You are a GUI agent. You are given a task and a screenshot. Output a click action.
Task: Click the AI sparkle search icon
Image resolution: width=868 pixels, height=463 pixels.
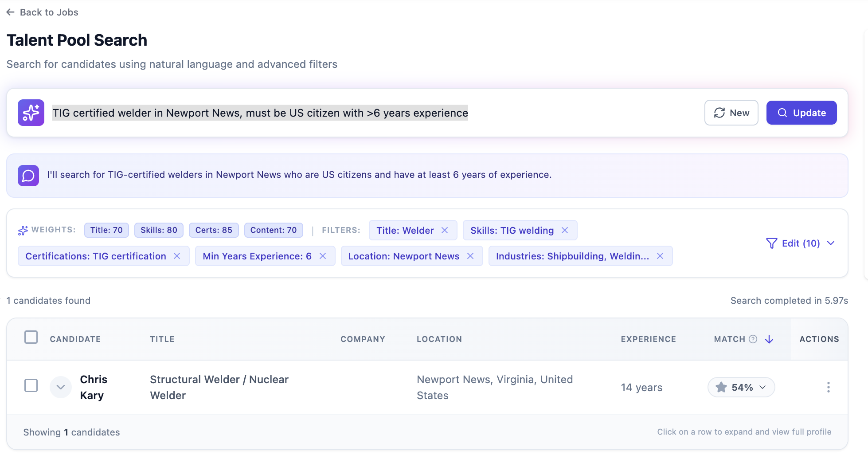[x=31, y=113]
